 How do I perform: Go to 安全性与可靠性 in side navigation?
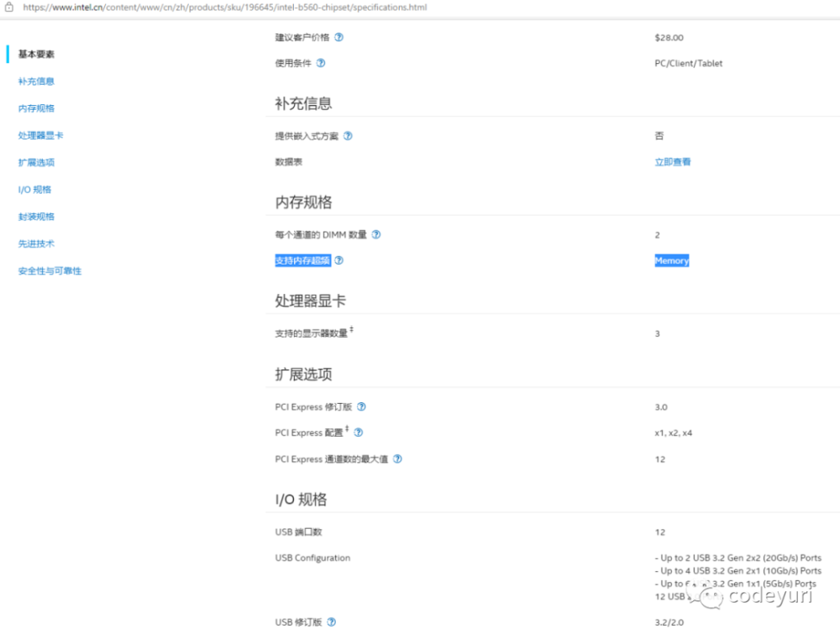point(50,271)
